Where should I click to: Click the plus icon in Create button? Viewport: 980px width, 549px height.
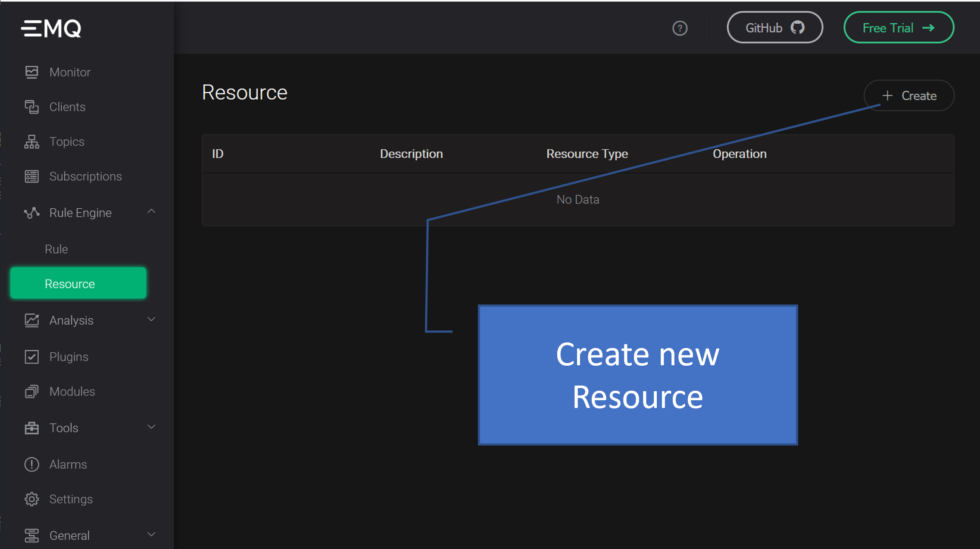887,96
